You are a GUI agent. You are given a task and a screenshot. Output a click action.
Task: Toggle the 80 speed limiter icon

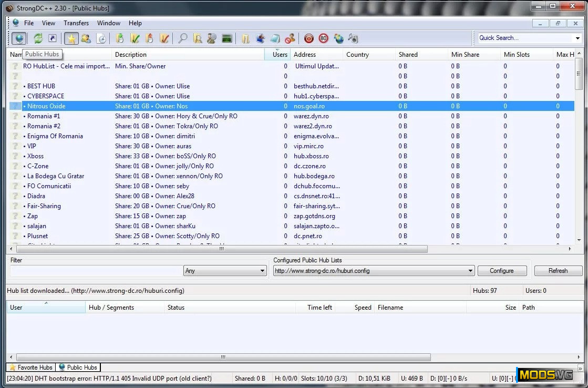[x=323, y=38]
